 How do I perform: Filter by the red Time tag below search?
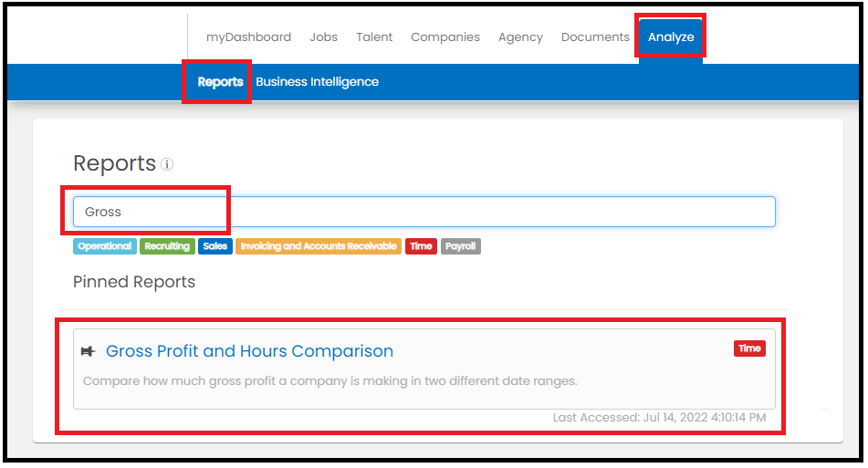click(421, 246)
